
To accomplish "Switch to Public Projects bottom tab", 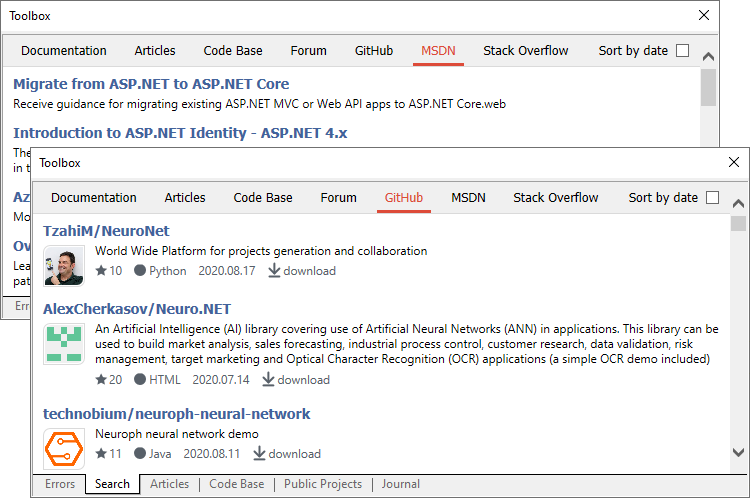I will [x=323, y=484].
